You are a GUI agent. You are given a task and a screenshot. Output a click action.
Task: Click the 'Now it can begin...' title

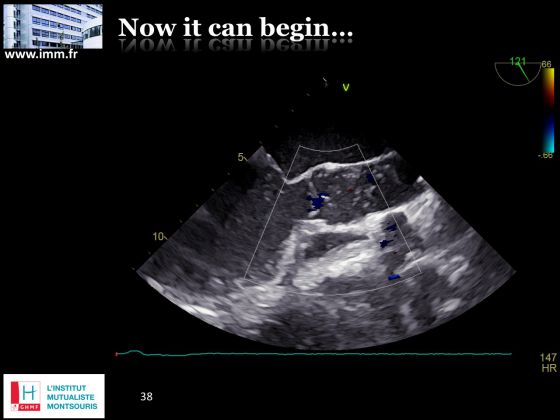tap(235, 28)
